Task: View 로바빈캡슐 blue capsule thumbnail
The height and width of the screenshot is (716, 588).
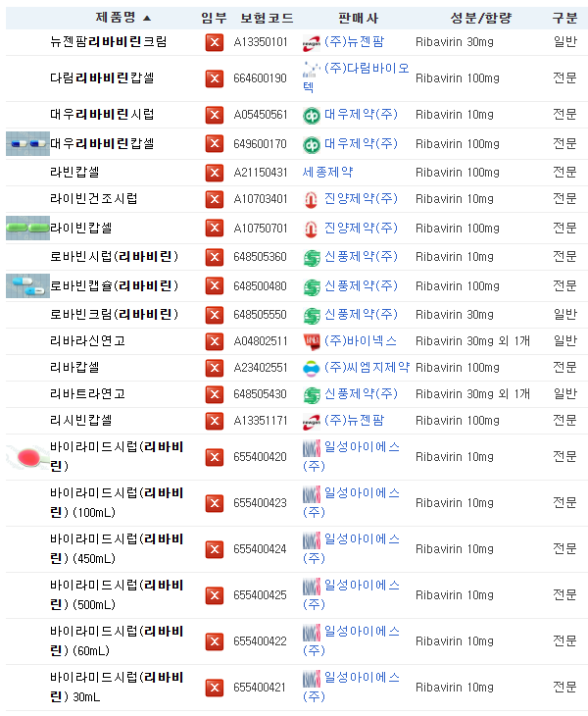Action: 27,285
